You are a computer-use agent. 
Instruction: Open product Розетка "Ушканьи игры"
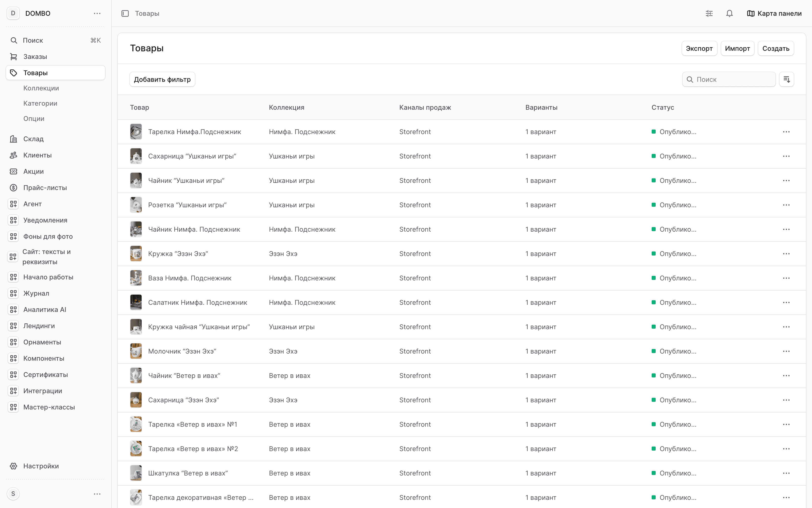pos(187,205)
